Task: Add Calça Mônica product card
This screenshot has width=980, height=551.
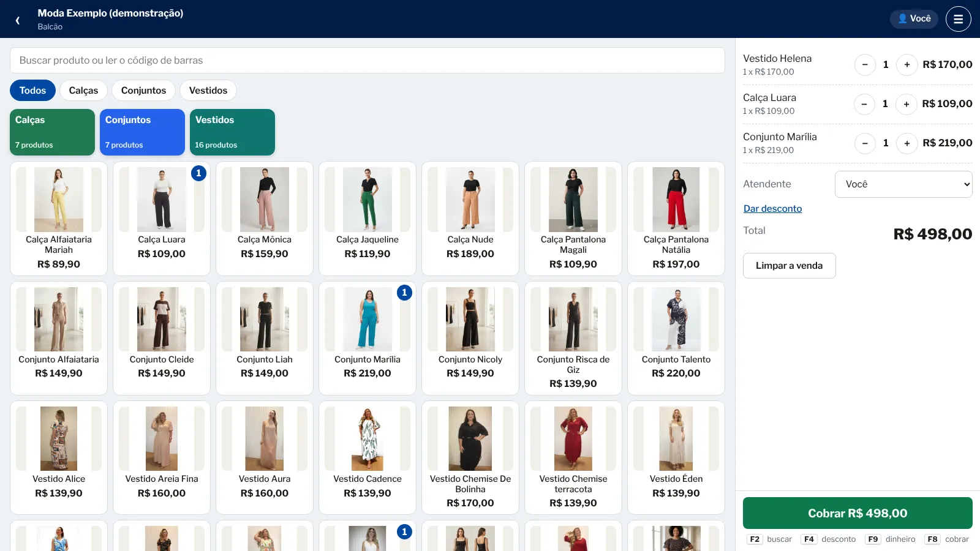Action: tap(265, 219)
